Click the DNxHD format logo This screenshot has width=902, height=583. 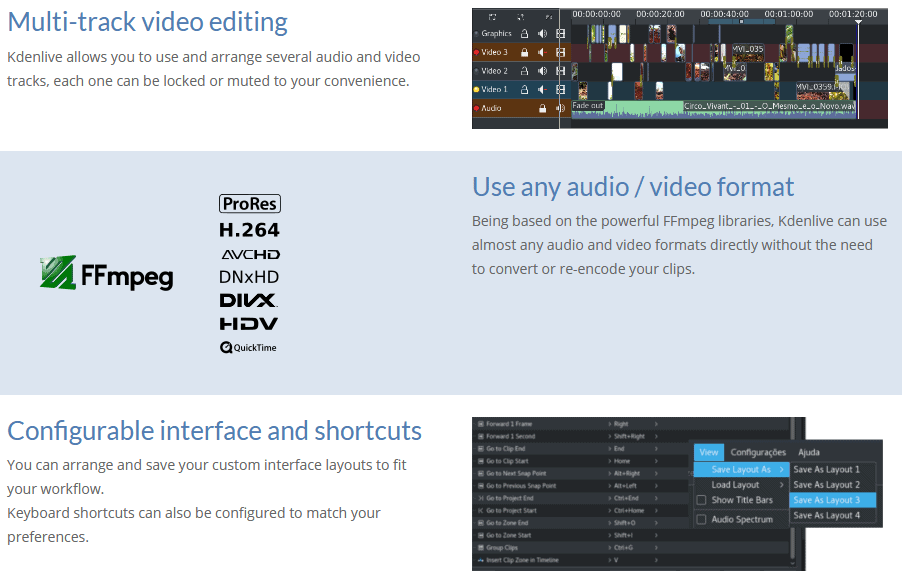pos(249,277)
